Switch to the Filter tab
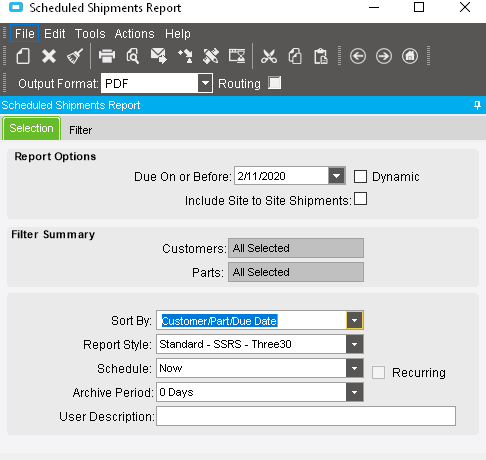 point(80,130)
